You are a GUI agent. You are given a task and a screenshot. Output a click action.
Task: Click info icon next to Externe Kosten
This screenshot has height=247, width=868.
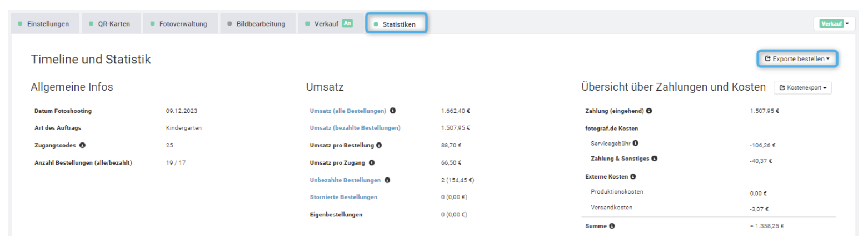tap(633, 176)
